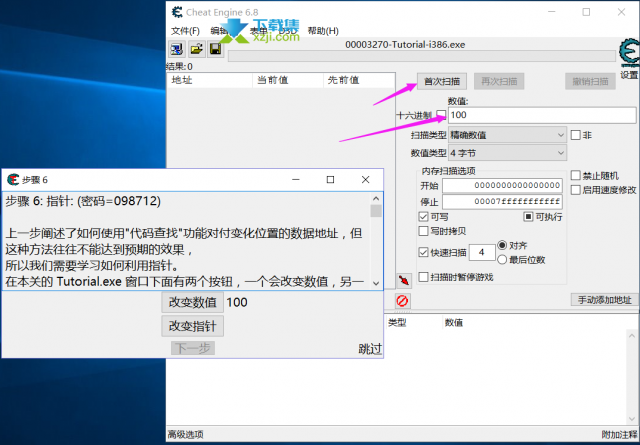Click the save floppy disk icon
Screen dimensions: 640x445
(216, 49)
